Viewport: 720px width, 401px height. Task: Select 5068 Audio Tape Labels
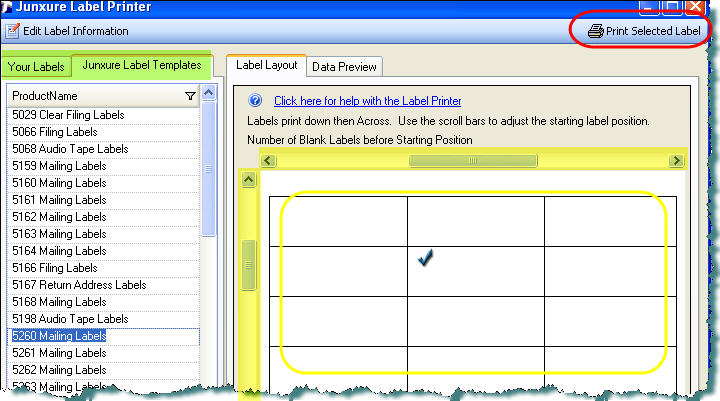click(x=103, y=149)
